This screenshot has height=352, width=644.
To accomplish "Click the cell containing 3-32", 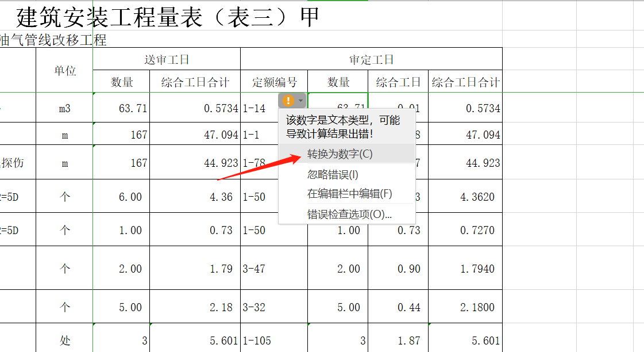I will tap(274, 307).
